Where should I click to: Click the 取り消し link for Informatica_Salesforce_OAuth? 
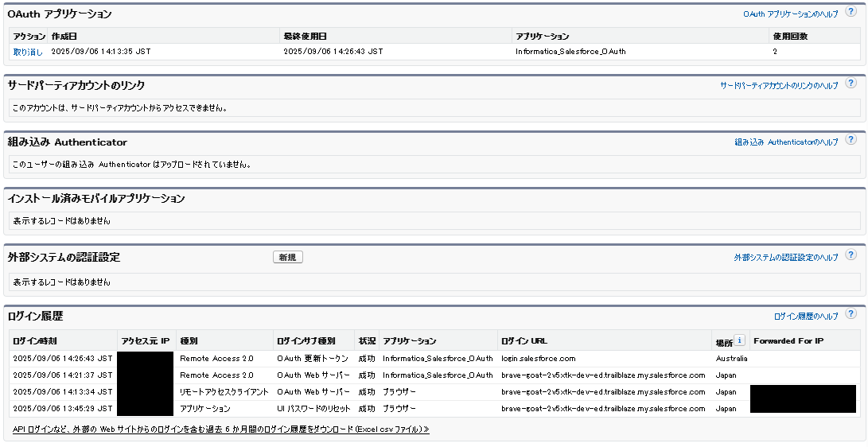click(28, 52)
